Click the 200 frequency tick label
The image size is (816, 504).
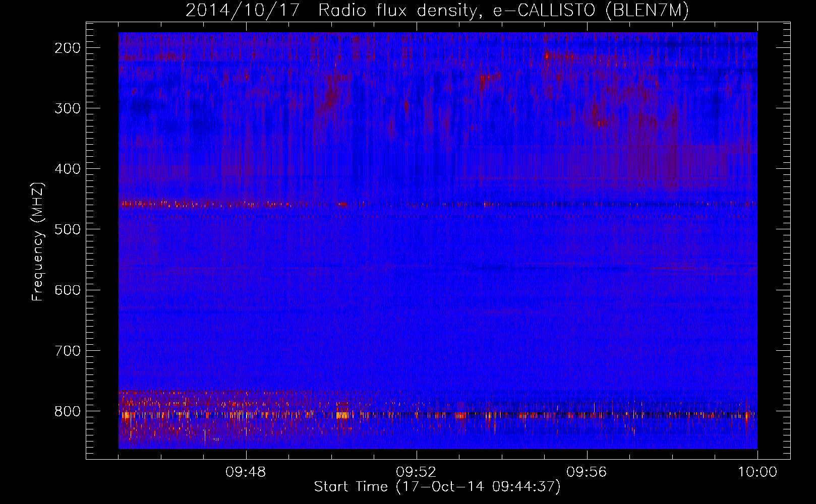[67, 48]
